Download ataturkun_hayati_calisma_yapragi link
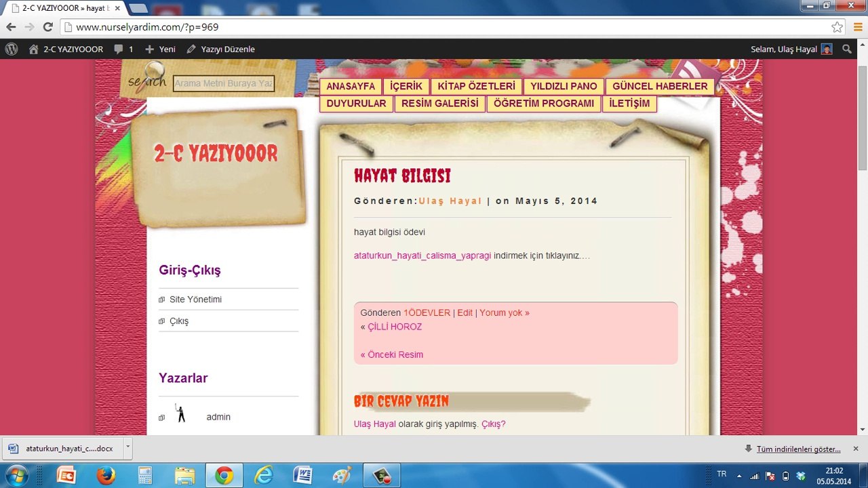Screen dimensions: 868x488 point(422,256)
